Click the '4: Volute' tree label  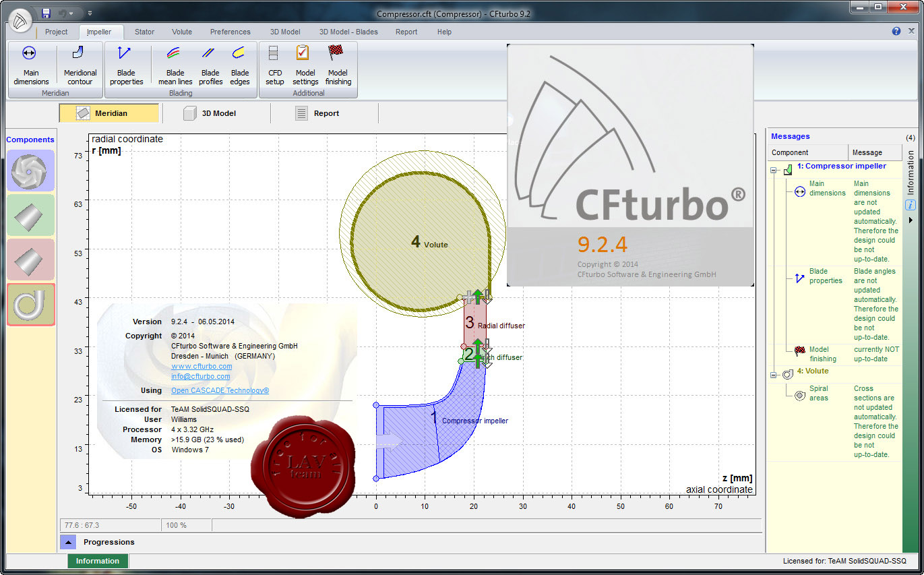813,371
